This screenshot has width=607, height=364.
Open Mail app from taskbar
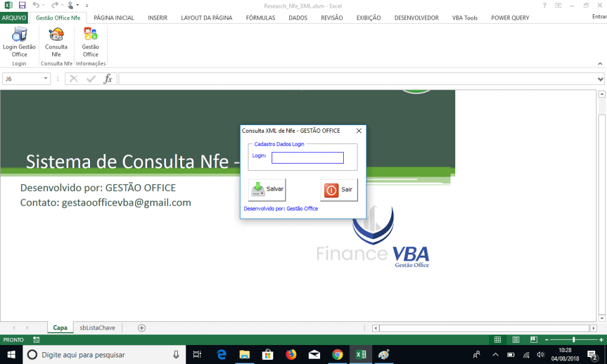(314, 355)
